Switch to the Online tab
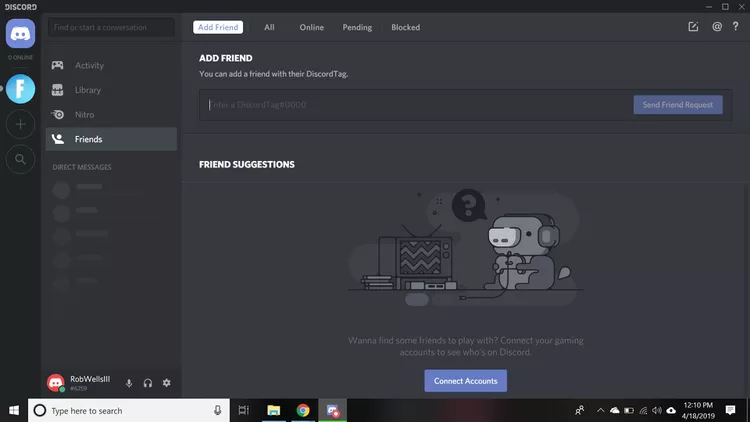The image size is (750, 422). 311,27
